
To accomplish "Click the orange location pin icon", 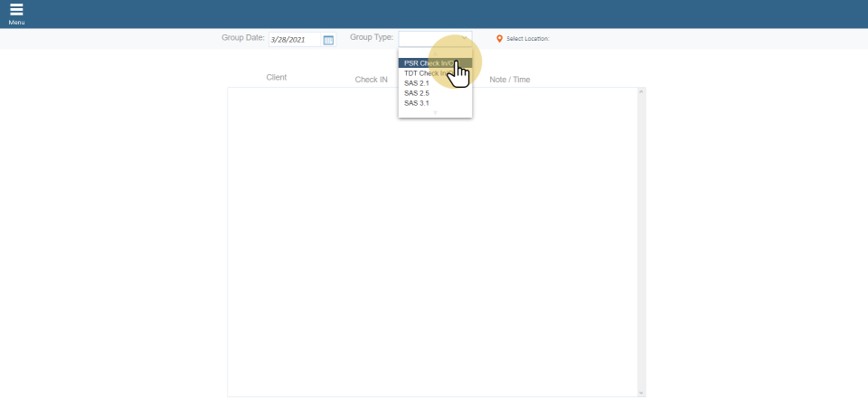I will pyautogui.click(x=499, y=39).
